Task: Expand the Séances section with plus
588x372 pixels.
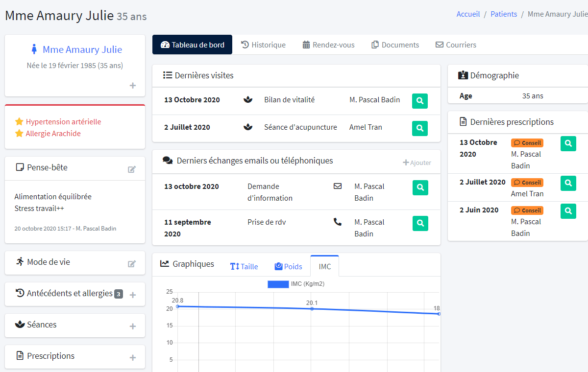Action: [x=132, y=326]
